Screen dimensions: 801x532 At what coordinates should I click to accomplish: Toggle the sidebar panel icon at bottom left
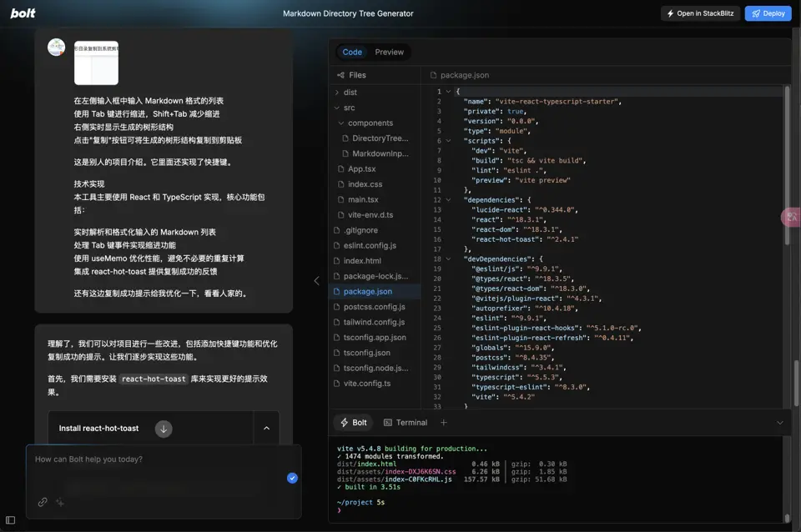[x=10, y=520]
